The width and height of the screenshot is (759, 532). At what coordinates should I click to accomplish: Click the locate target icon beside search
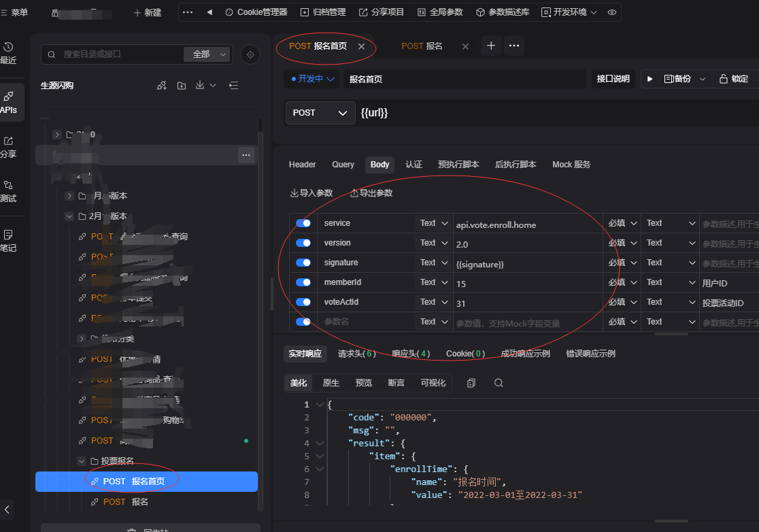click(250, 54)
